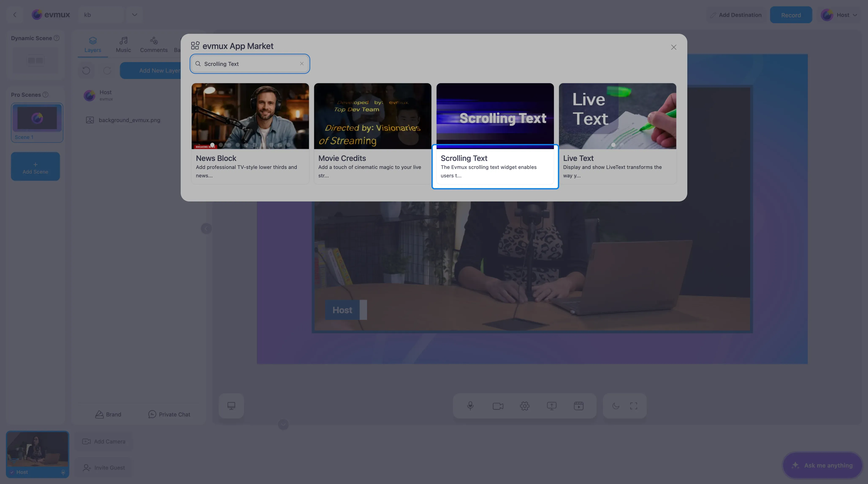Collapse the bottom panel chevron
This screenshot has height=484, width=868.
coord(283,424)
